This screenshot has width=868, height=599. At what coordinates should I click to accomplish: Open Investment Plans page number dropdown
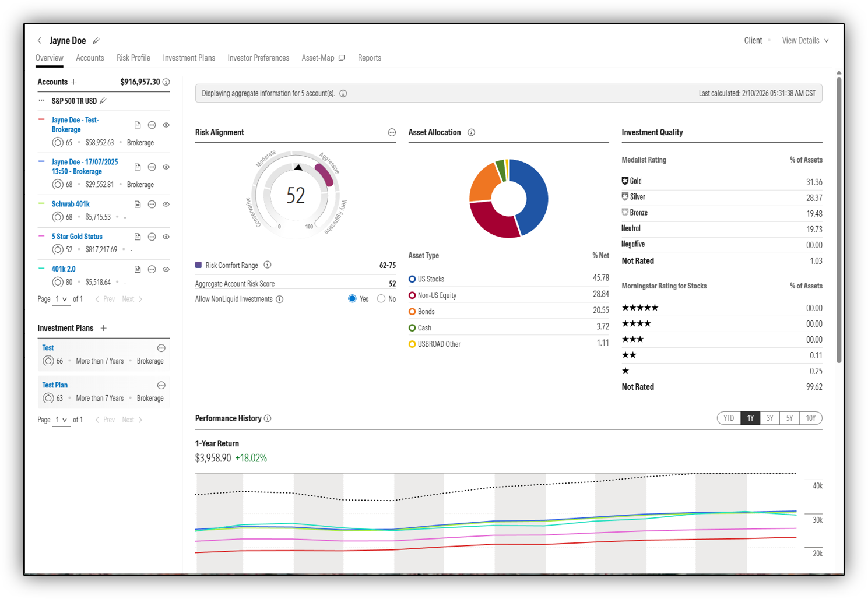[61, 420]
